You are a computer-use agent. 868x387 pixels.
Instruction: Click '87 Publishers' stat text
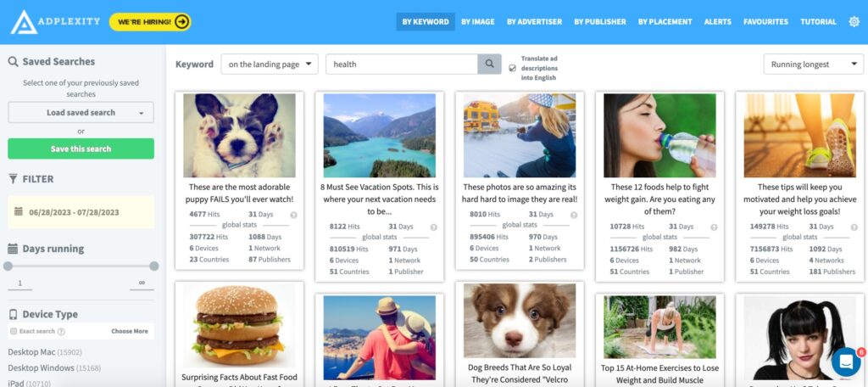click(269, 260)
